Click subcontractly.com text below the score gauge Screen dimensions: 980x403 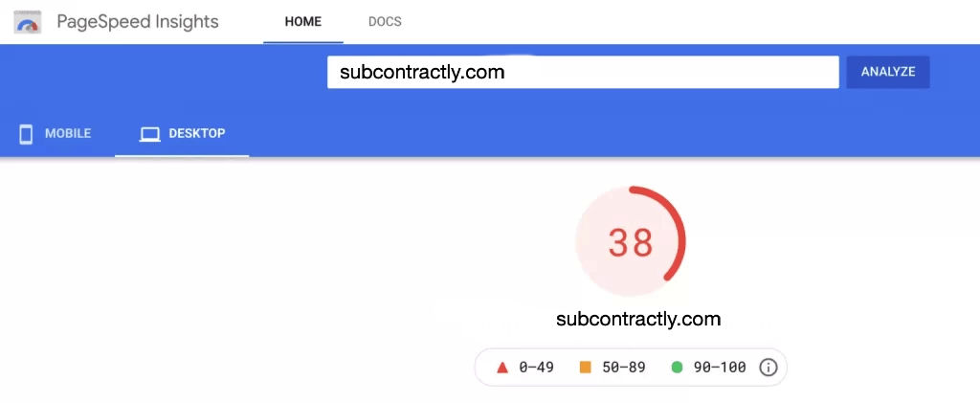tap(638, 319)
